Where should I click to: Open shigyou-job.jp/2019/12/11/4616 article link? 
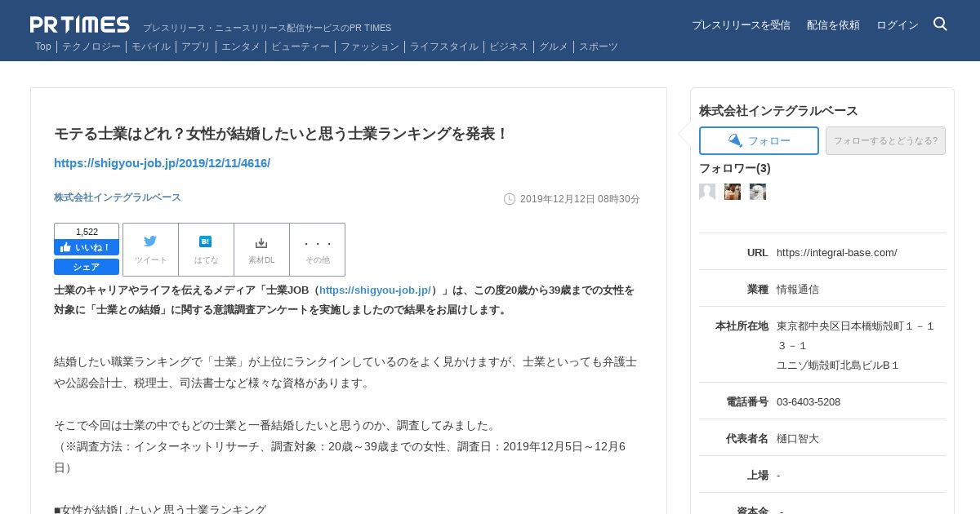[x=162, y=163]
